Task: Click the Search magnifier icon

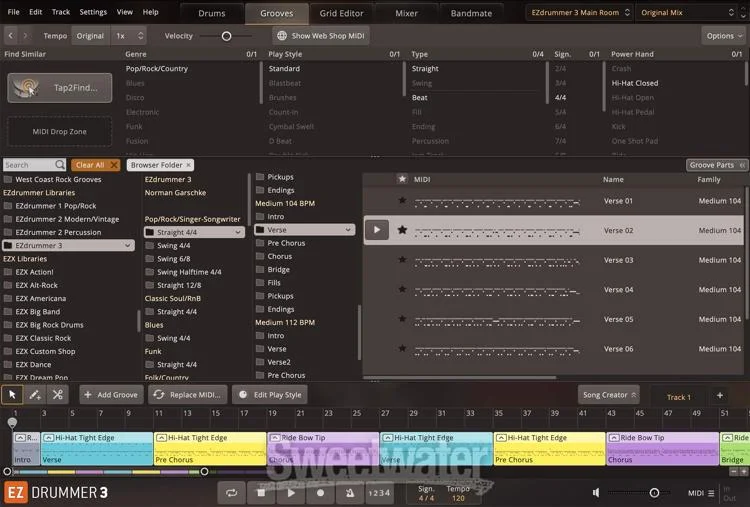Action: click(60, 165)
